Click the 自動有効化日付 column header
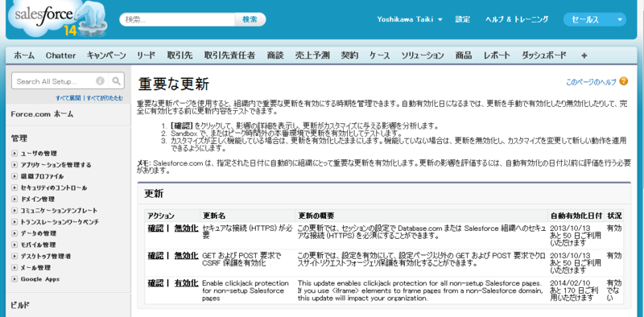Screen dimensions: 644x317 (x=576, y=216)
